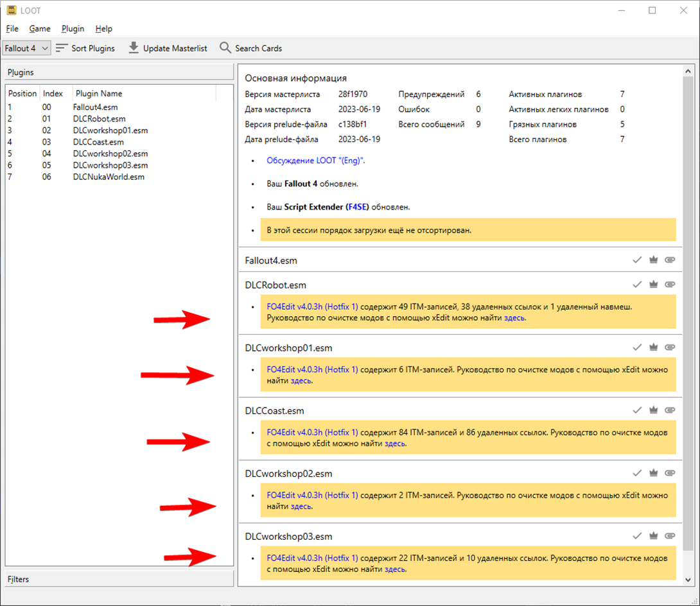Open the здесь link under DLCworkshop01.esm
Screen dimensions: 700x606
pyautogui.click(x=301, y=381)
